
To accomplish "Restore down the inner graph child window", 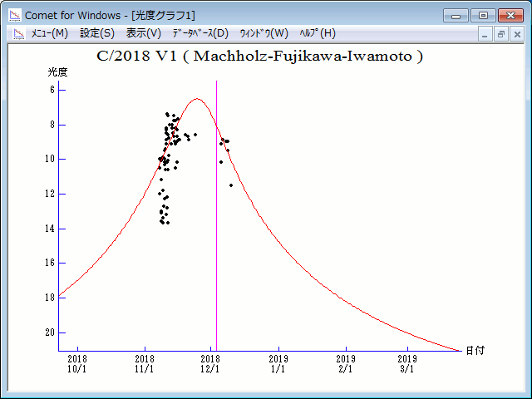I will pos(501,34).
